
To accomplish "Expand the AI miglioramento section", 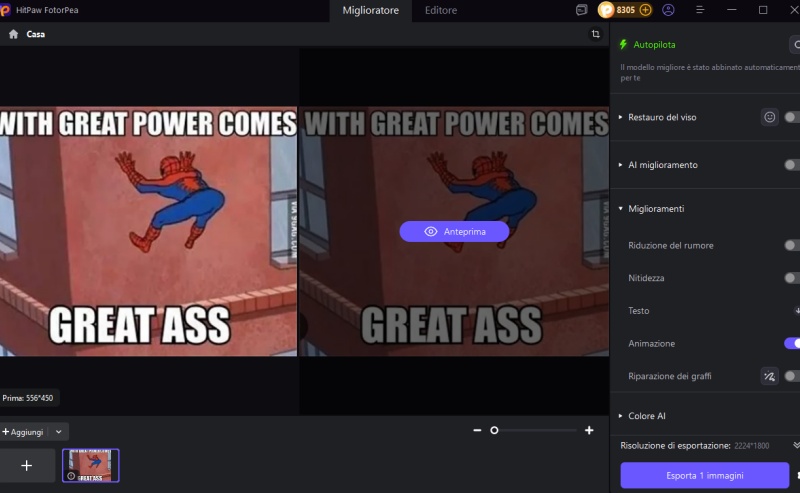I will coord(620,165).
